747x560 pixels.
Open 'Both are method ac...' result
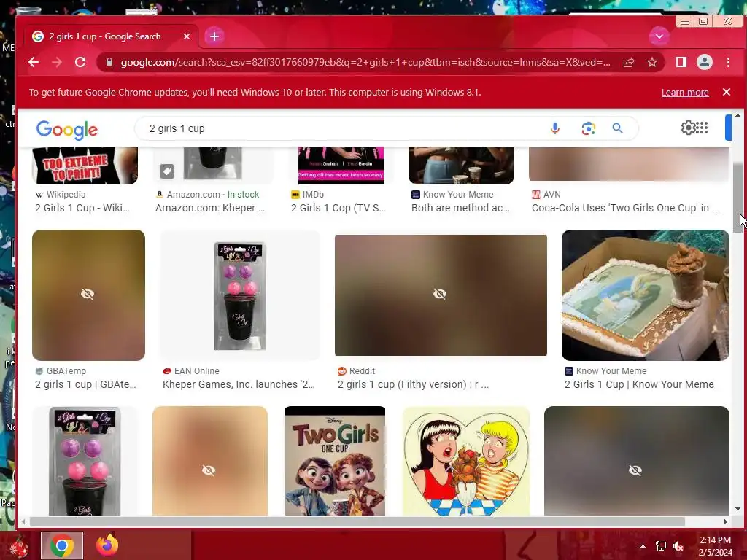[x=461, y=208]
